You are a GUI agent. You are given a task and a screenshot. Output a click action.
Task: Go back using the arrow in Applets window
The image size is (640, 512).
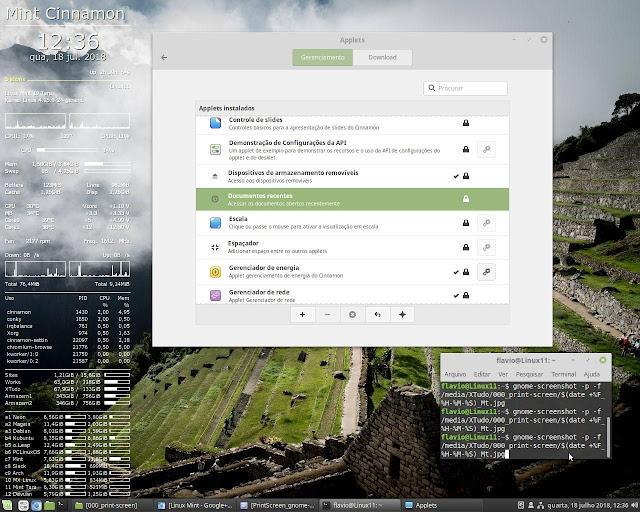coord(164,58)
